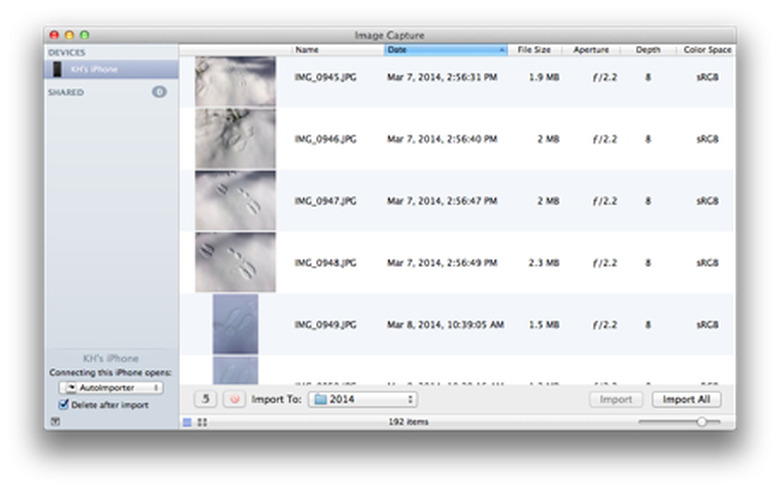Screen dimensions: 780x490
Task: Sort by the File Size column
Action: [534, 49]
